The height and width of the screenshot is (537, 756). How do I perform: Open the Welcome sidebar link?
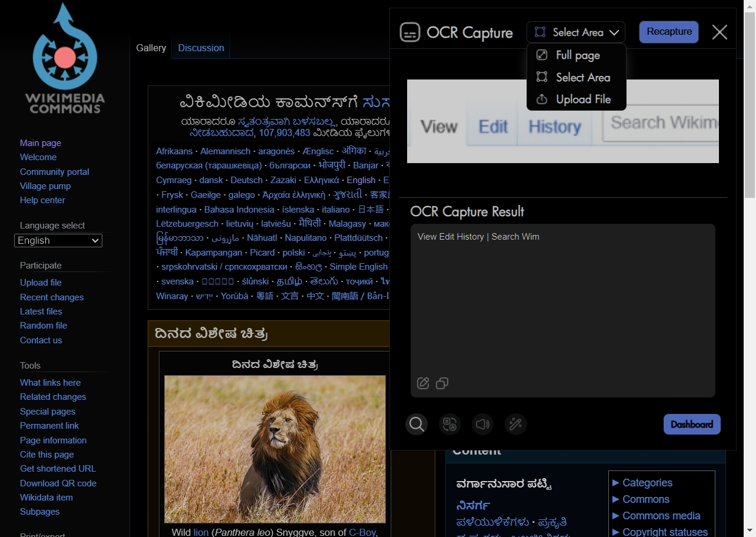pos(38,157)
